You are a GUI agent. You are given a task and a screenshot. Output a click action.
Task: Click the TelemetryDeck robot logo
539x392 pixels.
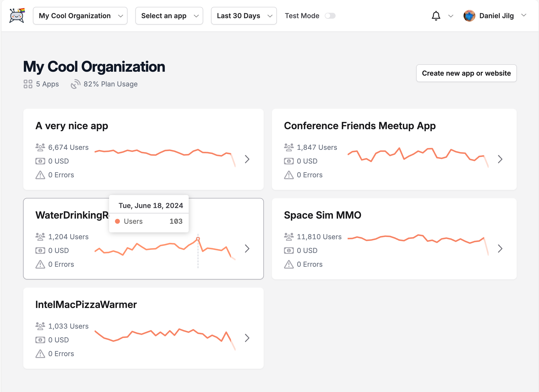17,15
